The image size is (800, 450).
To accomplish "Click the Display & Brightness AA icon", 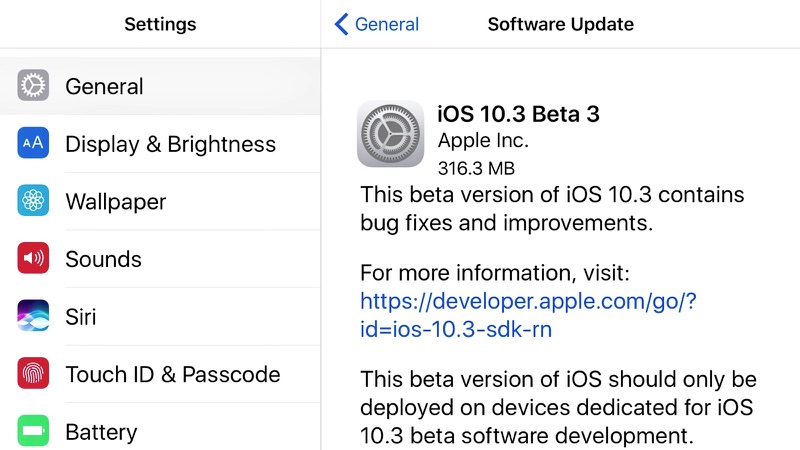I will [33, 144].
